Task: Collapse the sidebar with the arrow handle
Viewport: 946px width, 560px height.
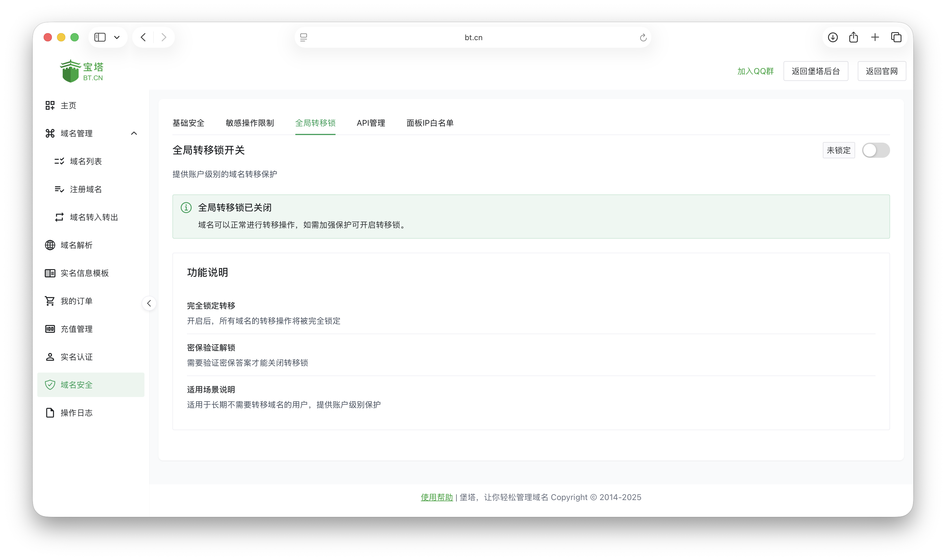Action: tap(149, 303)
